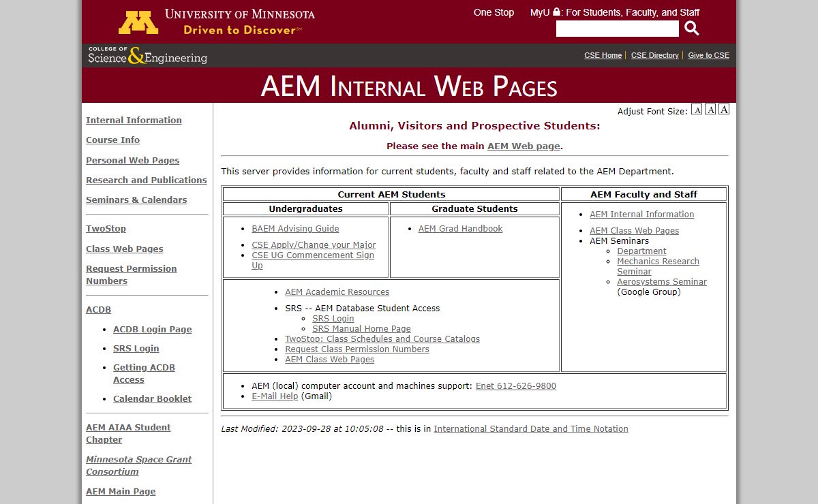This screenshot has width=818, height=504.
Task: Open the One Stop link
Action: (494, 12)
